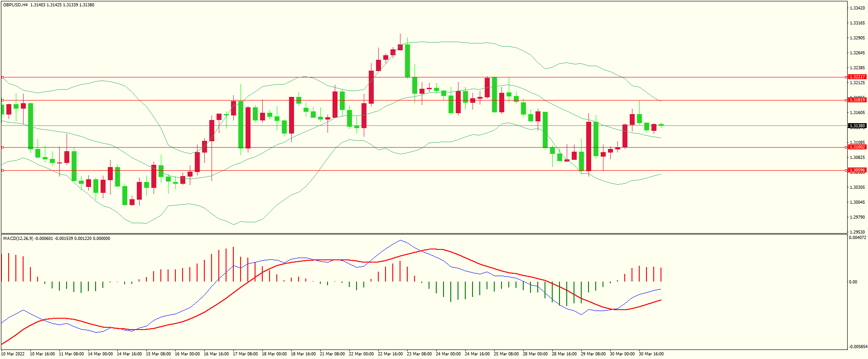
Task: Click the 22 Mar 16:00 time label
Action: tap(390, 354)
